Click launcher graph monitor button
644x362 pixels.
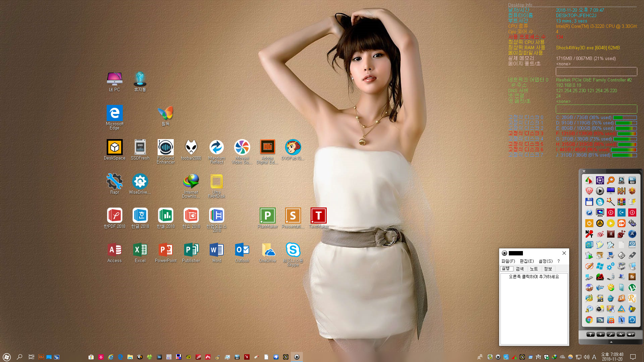pyautogui.click(x=621, y=335)
